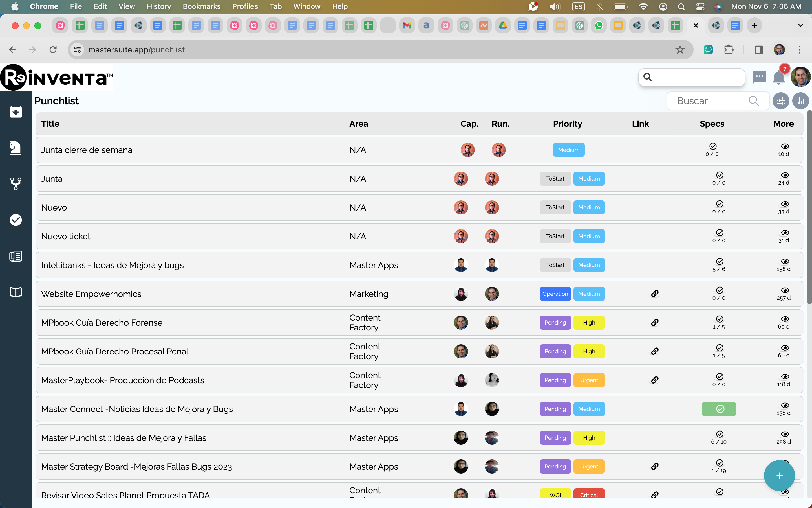This screenshot has height=508, width=812.
Task: Open new Chrome tab with plus button
Action: [x=754, y=25]
